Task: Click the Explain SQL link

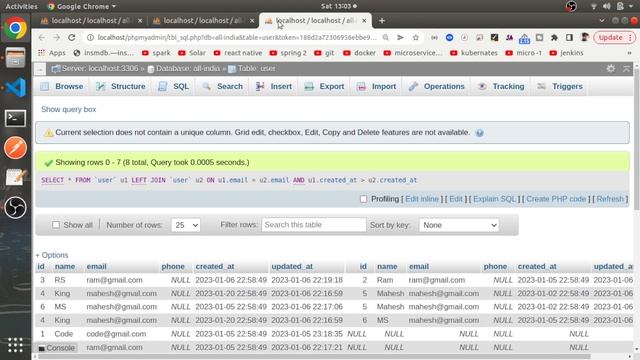Action: 494,199
